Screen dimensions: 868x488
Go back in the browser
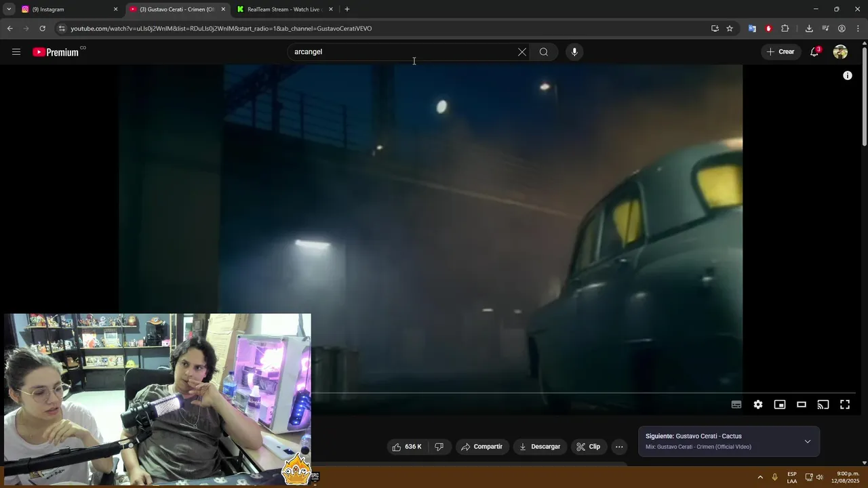pyautogui.click(x=9, y=28)
